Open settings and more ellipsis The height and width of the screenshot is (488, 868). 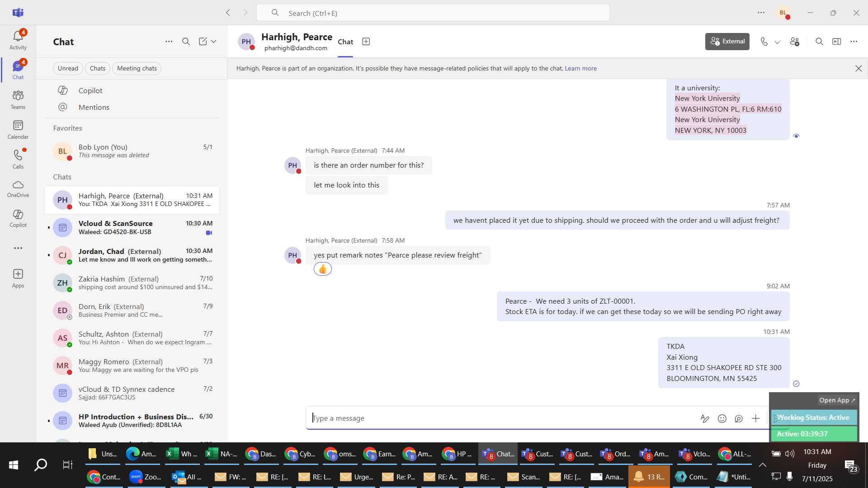761,13
